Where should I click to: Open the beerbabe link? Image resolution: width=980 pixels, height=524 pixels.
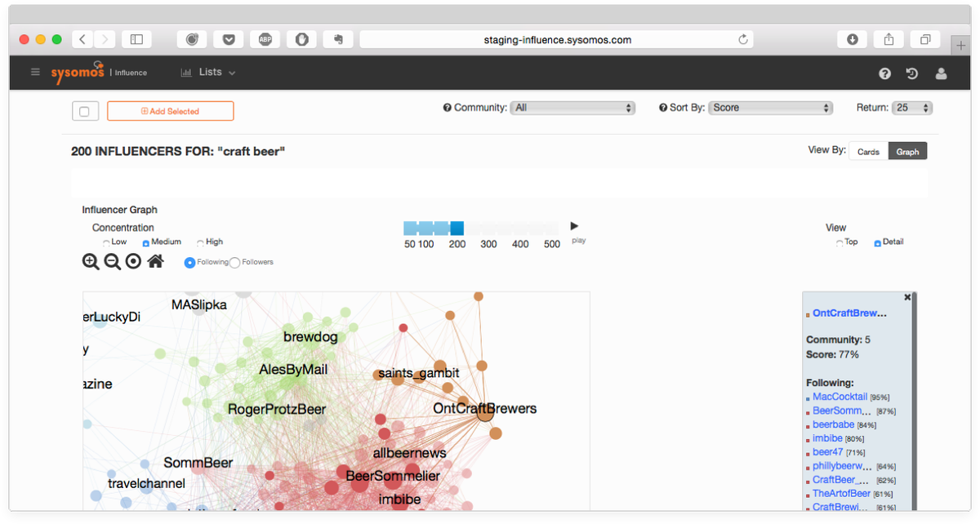point(833,424)
